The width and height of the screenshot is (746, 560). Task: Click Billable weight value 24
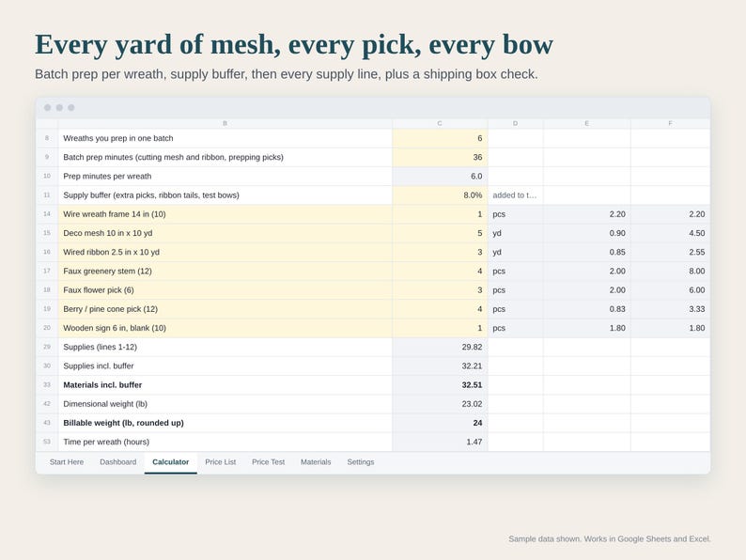tap(440, 423)
